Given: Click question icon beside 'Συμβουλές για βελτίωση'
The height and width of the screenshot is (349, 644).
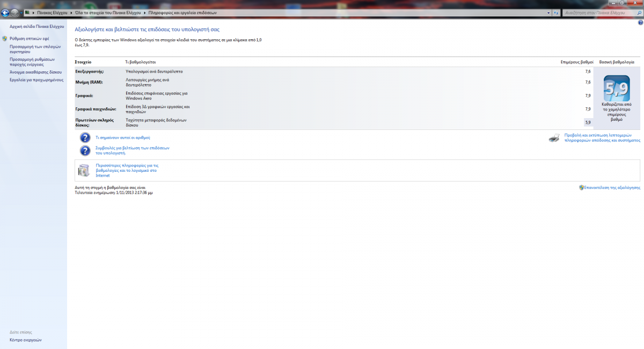Looking at the screenshot, I should pyautogui.click(x=85, y=150).
